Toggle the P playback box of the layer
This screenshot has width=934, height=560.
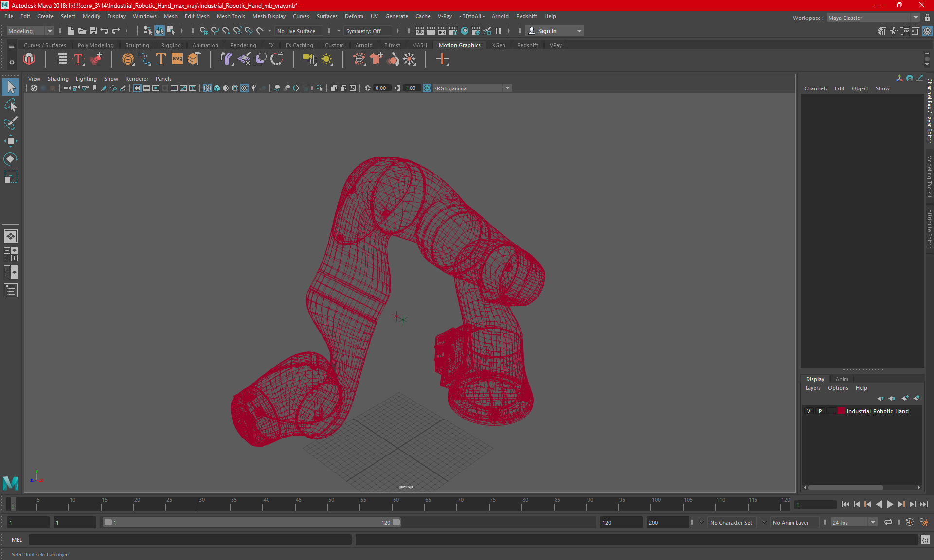point(820,411)
